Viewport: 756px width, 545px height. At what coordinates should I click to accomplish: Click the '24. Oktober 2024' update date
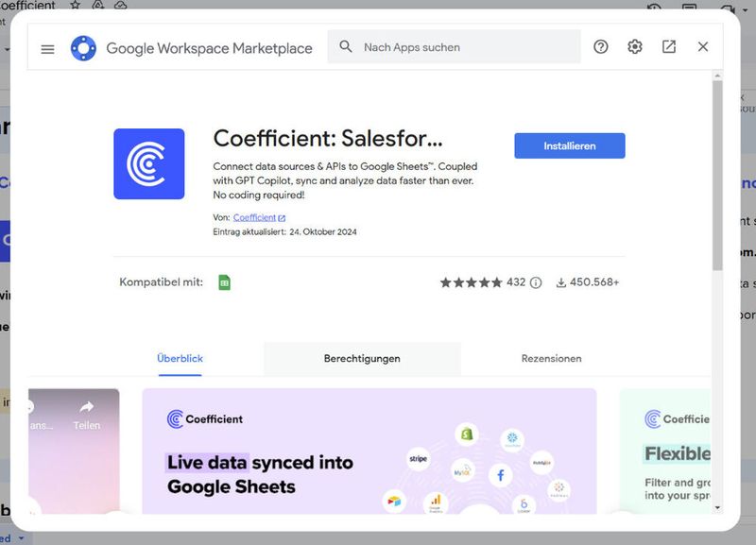pos(323,231)
